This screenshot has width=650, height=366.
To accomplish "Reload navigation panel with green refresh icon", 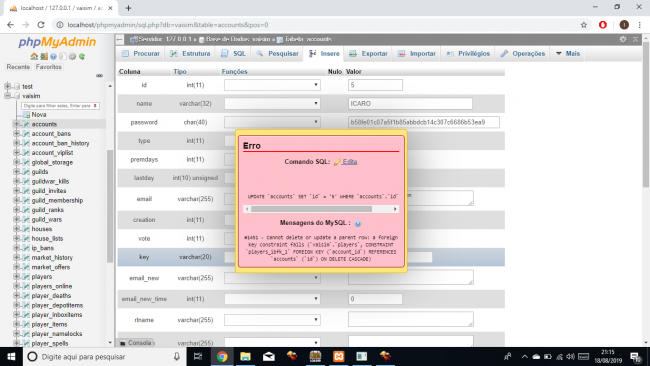I will click(x=82, y=56).
